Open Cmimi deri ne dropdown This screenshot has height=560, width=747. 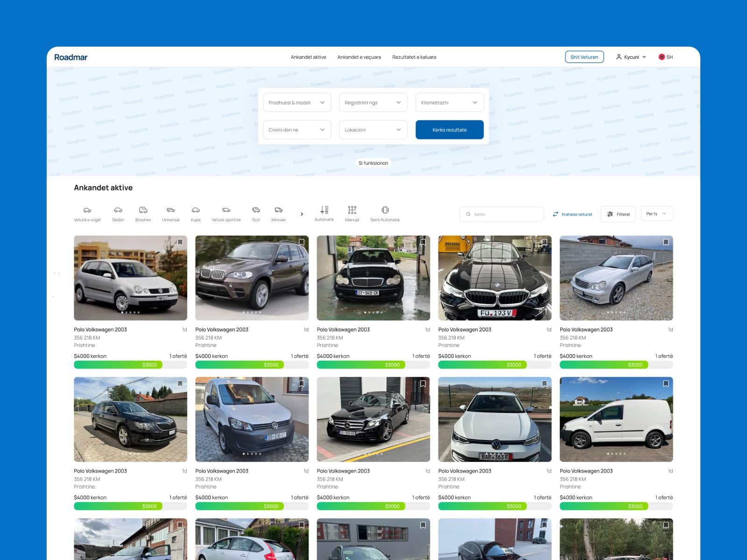pyautogui.click(x=297, y=130)
